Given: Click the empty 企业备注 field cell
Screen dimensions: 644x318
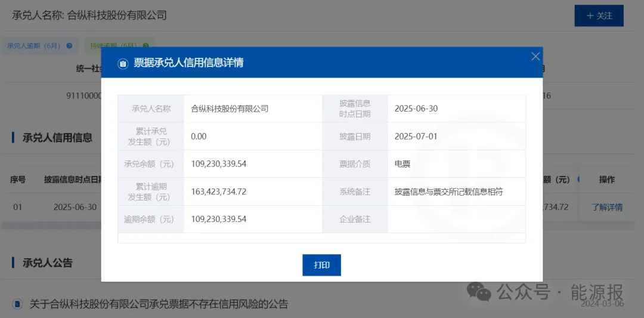Looking at the screenshot, I should tap(456, 220).
